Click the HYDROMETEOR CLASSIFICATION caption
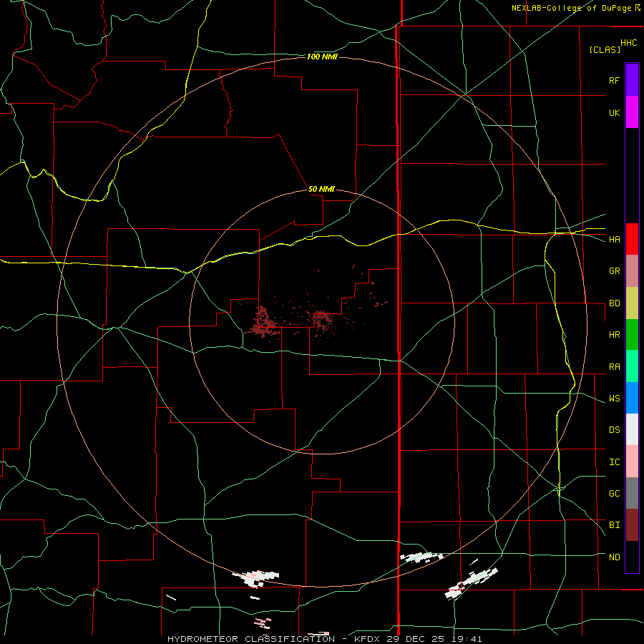This screenshot has height=644, width=644. point(251,639)
